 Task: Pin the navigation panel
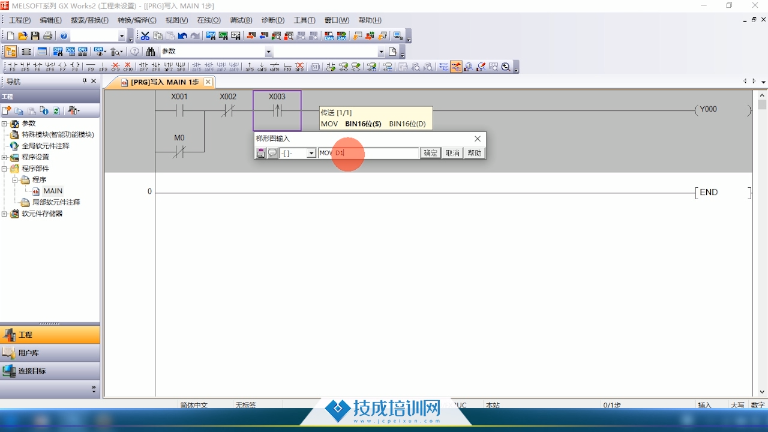pos(84,81)
